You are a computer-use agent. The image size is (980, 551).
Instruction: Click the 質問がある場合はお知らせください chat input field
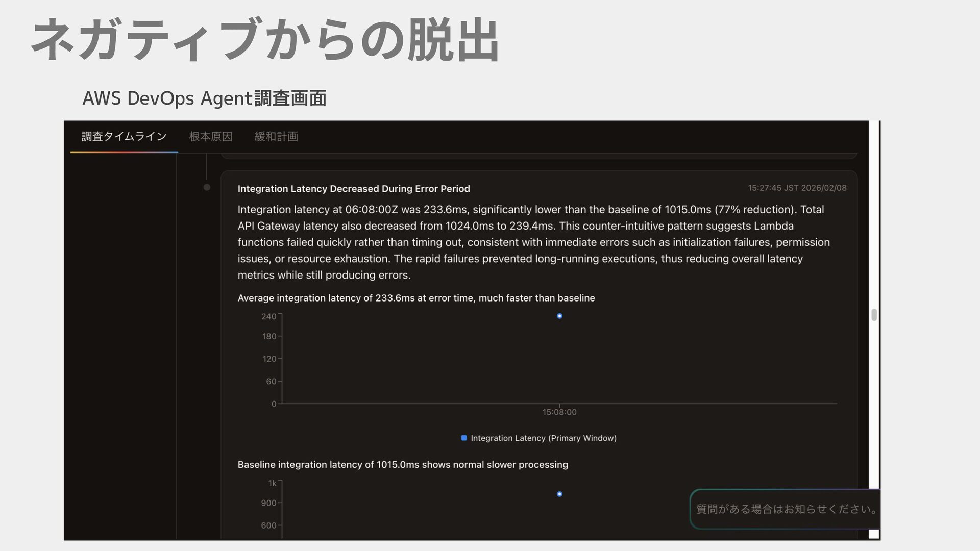click(x=785, y=509)
